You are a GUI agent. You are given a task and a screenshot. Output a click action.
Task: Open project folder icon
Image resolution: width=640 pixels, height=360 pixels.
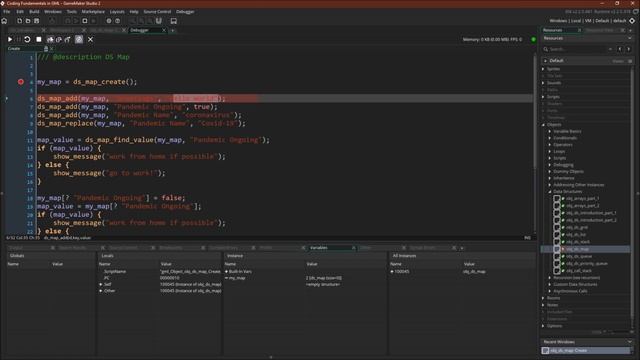(x=28, y=21)
